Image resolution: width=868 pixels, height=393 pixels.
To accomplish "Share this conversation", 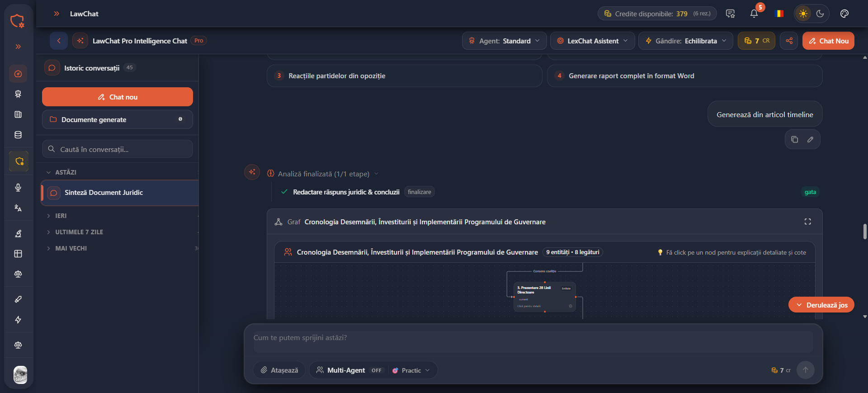I will pyautogui.click(x=789, y=41).
